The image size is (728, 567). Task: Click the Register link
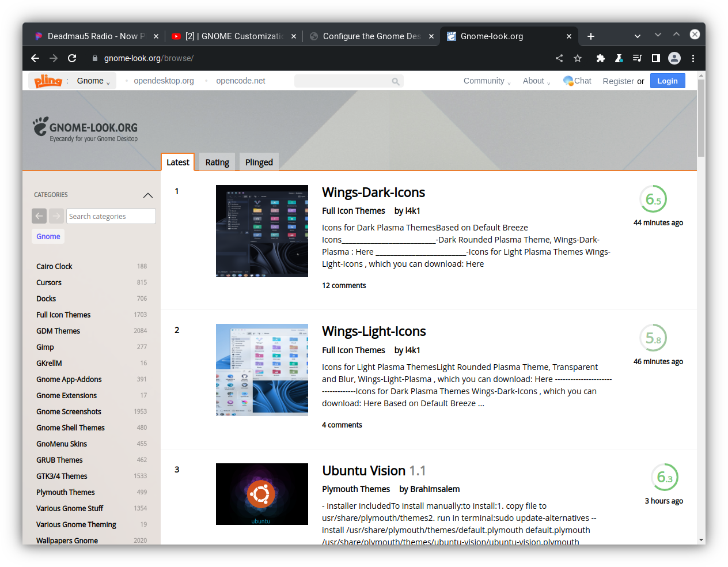pos(618,81)
